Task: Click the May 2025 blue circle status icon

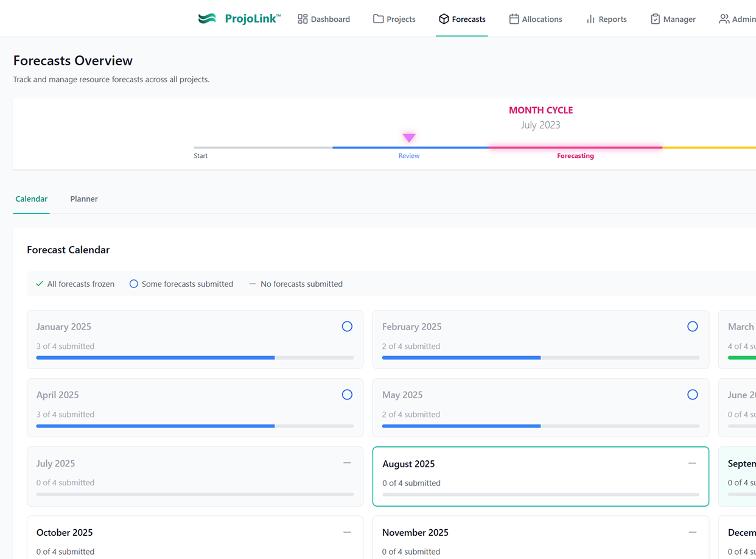Action: (x=693, y=395)
